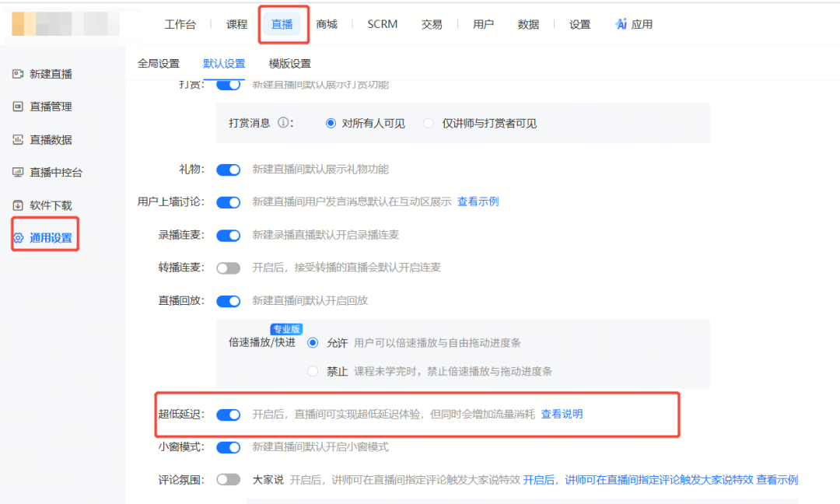Image resolution: width=840 pixels, height=504 pixels.
Task: Toggle the 小窗模式 switch
Action: coord(228,447)
